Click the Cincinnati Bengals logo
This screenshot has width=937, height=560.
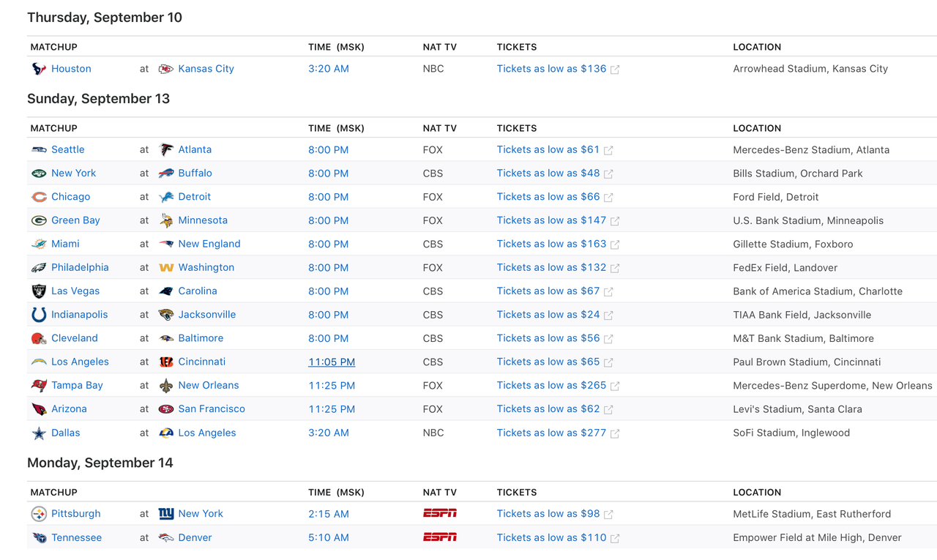pos(166,362)
